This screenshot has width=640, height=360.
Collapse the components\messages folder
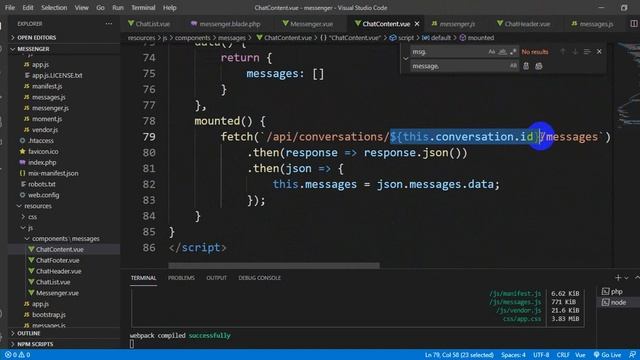[65, 238]
